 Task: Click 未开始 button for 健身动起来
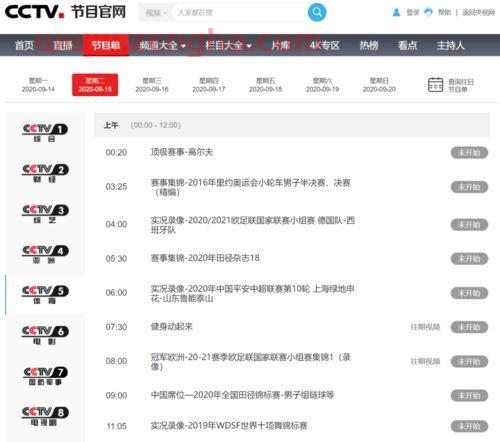click(469, 327)
